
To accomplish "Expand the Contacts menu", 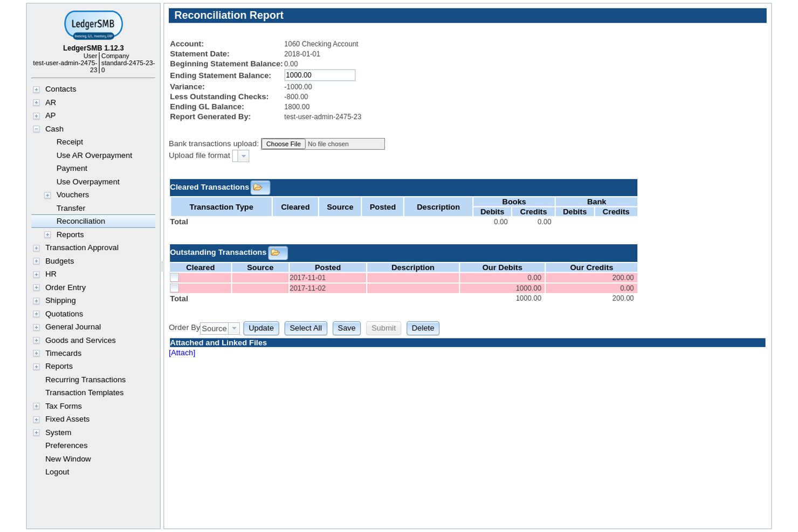I will (x=36, y=89).
